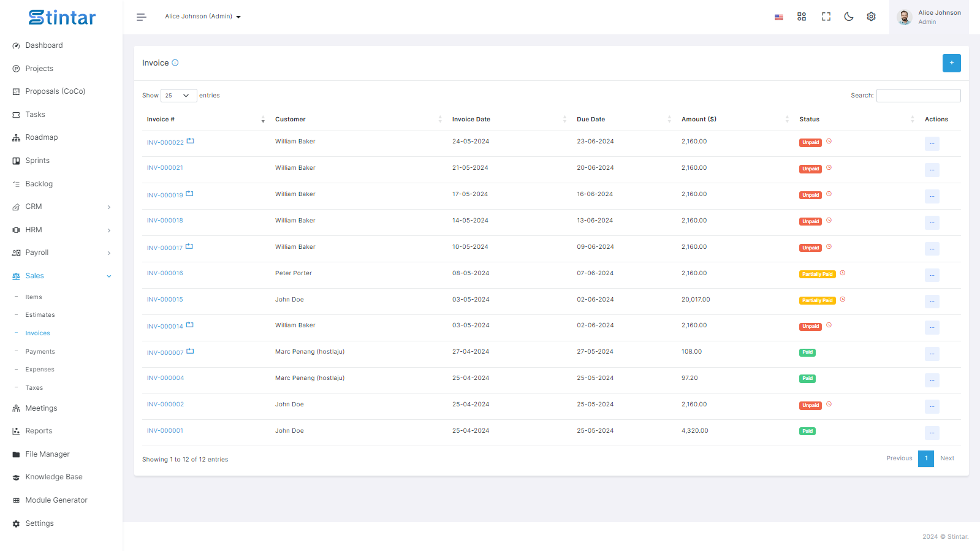Viewport: 980px width, 551px height.
Task: Open actions menu for INV-000007
Action: pos(932,354)
